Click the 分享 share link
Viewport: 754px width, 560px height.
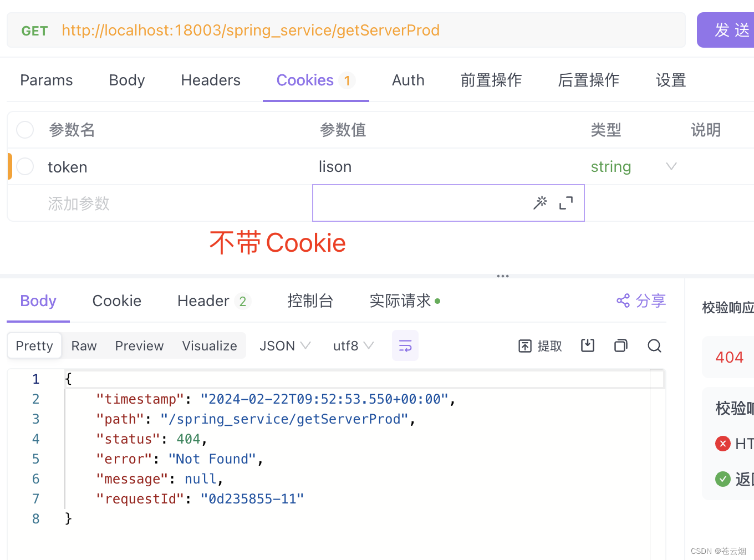[x=651, y=301]
